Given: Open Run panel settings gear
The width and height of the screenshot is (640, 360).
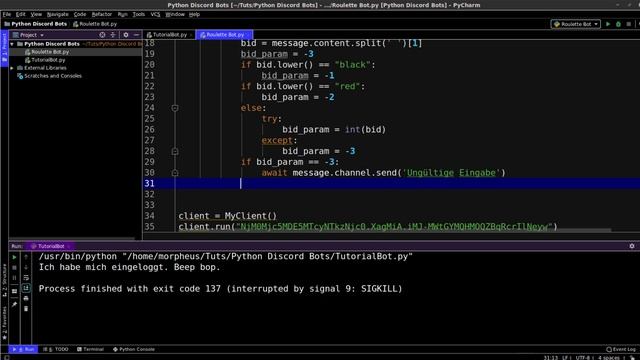Looking at the screenshot, I should pyautogui.click(x=632, y=246).
